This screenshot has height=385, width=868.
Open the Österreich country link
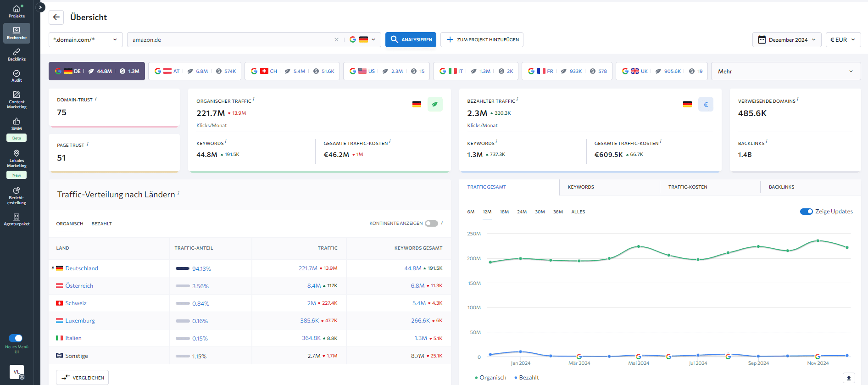79,286
